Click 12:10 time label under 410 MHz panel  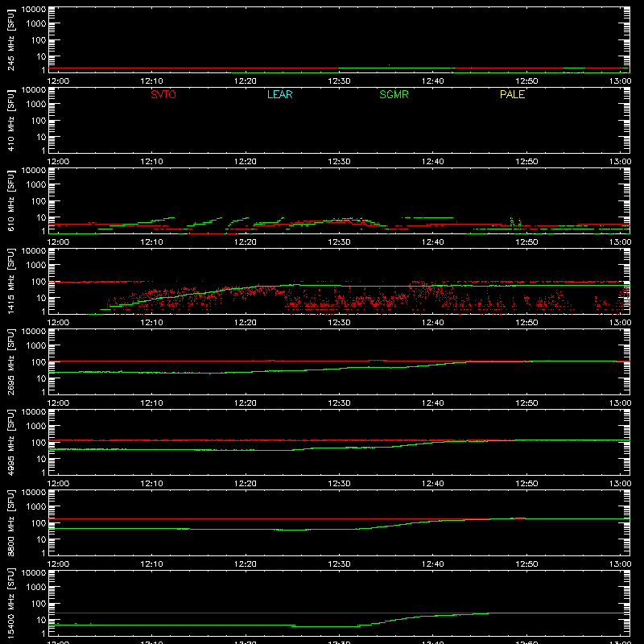[151, 162]
